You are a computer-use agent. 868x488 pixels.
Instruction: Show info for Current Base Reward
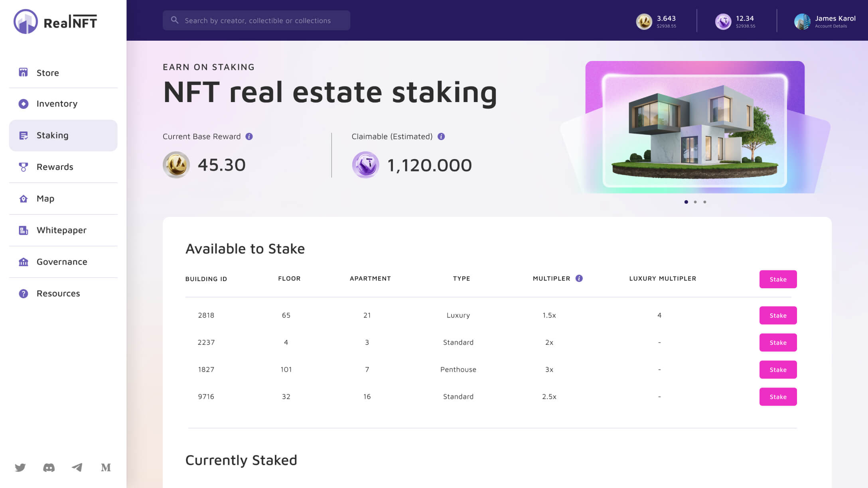click(x=249, y=136)
